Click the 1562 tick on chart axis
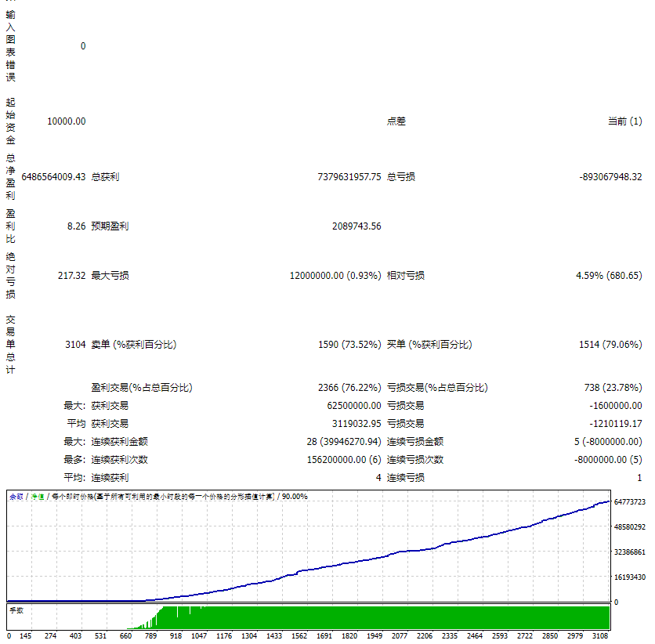Screen dimensions: 655x644 coord(299,635)
